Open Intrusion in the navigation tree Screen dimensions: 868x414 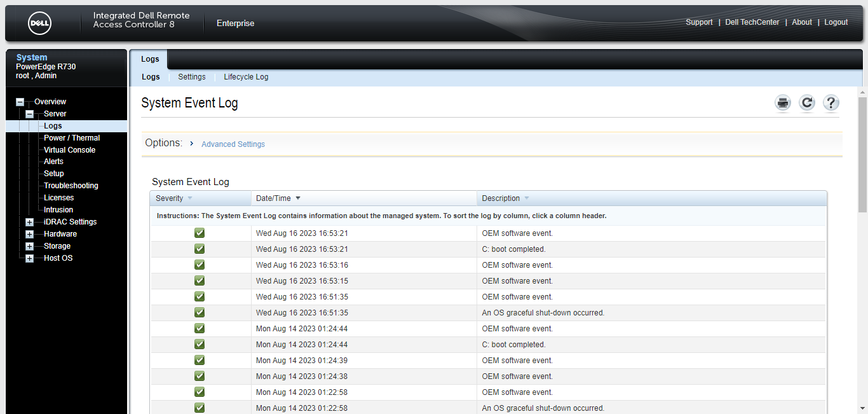pyautogui.click(x=58, y=210)
